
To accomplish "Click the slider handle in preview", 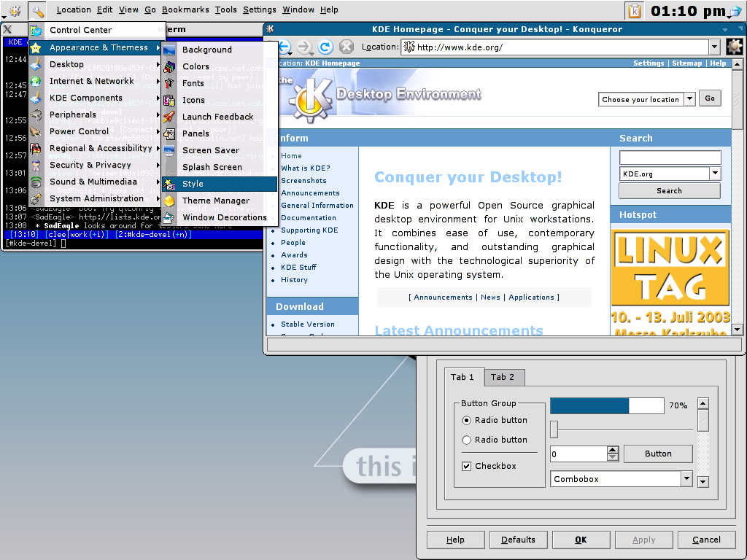I will click(x=554, y=429).
